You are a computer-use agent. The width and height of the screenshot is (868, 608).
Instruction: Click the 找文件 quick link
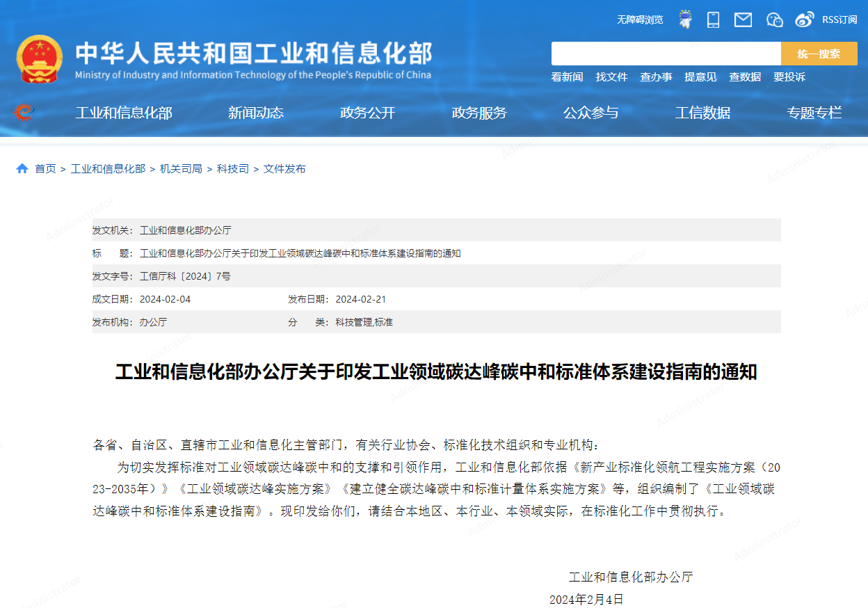[611, 77]
